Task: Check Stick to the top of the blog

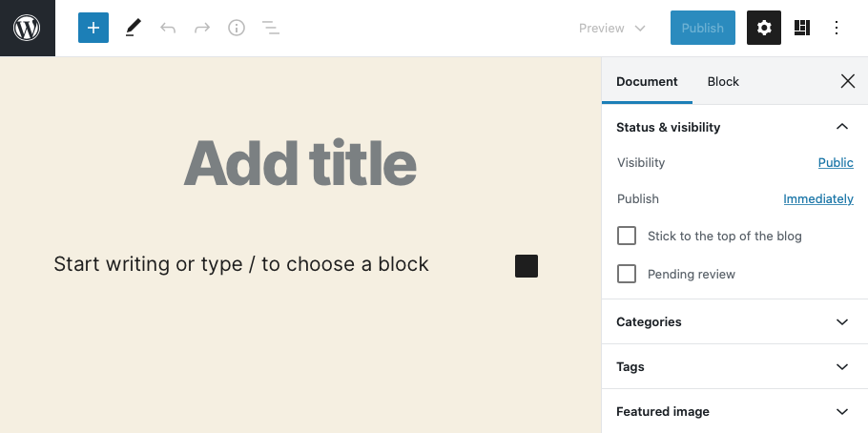Action: (627, 236)
